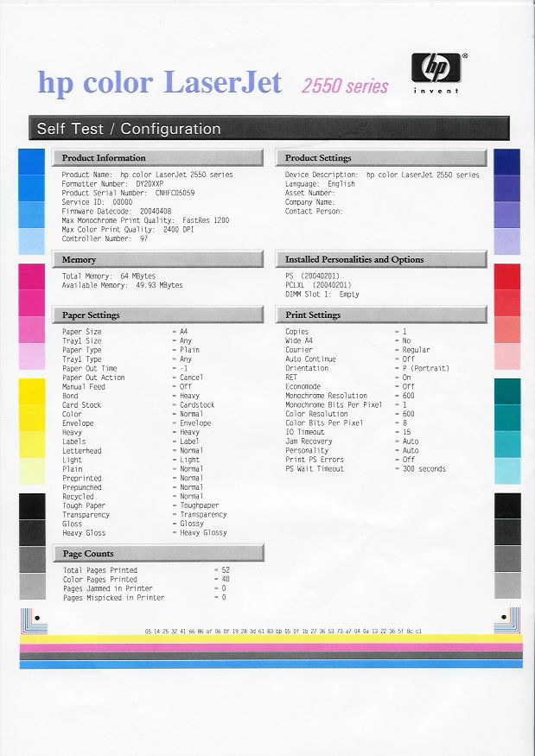Select the Memory section header
Viewport: 535px width, 756px height.
click(x=158, y=259)
